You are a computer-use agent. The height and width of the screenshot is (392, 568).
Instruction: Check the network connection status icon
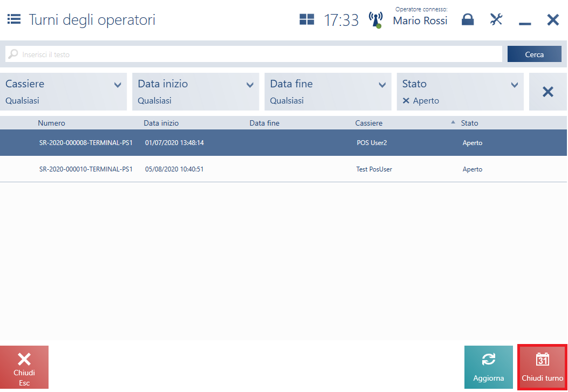(375, 20)
